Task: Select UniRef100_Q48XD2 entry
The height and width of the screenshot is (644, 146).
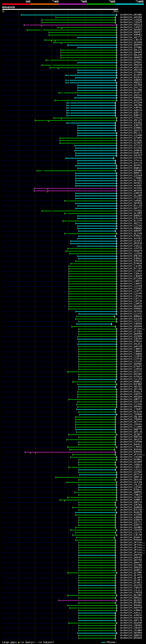Action: (x=131, y=558)
